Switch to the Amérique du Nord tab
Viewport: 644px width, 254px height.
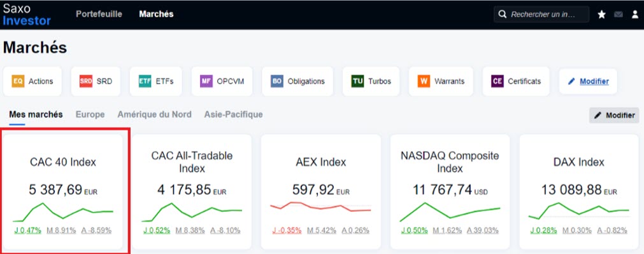coord(154,114)
